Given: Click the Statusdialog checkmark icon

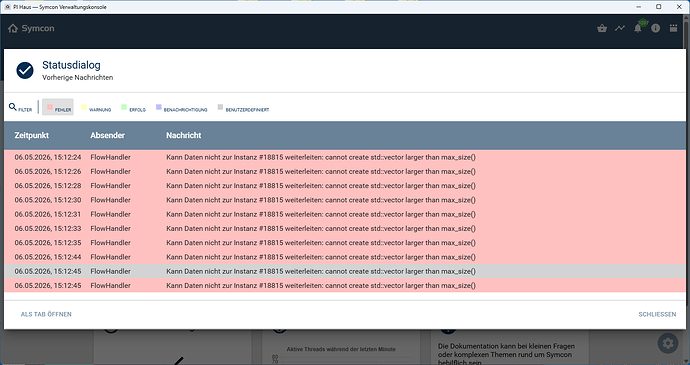Looking at the screenshot, I should click(25, 70).
